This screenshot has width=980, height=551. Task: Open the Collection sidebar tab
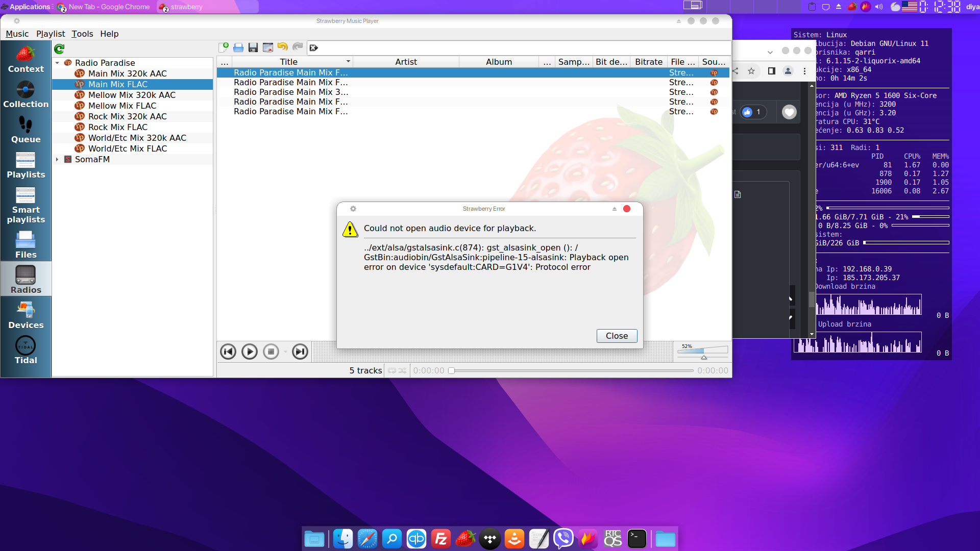(x=26, y=95)
